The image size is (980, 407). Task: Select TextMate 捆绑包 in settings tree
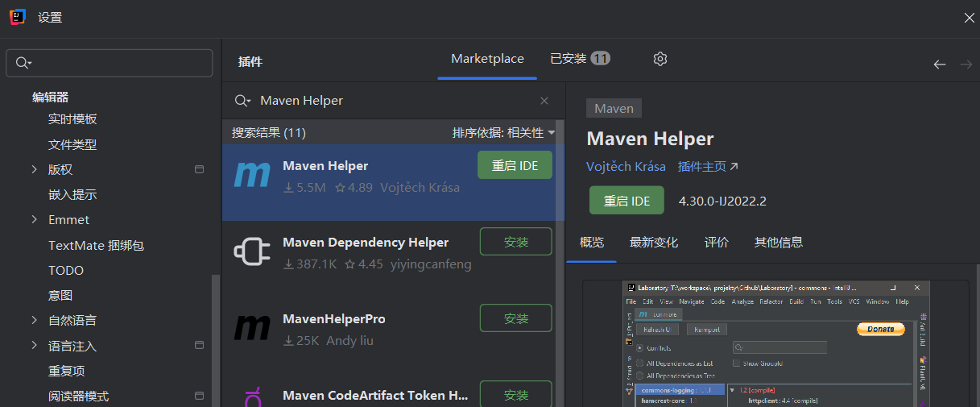click(96, 245)
